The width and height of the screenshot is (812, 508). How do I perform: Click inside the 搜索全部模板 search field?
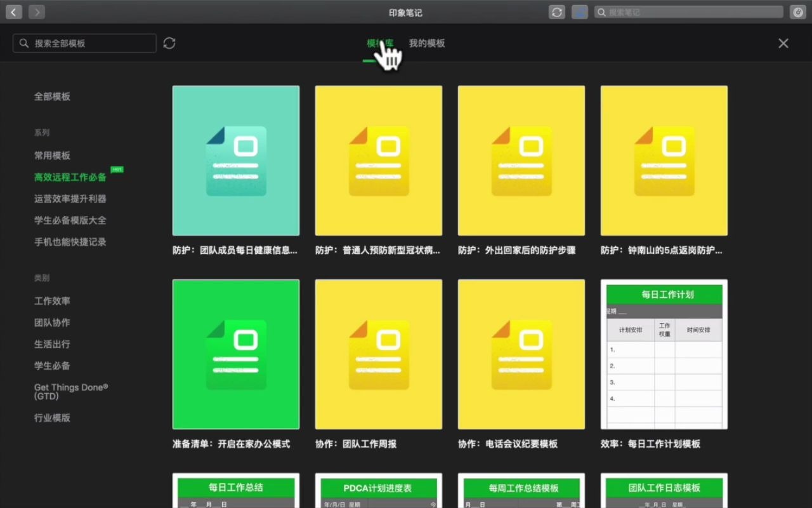point(84,43)
